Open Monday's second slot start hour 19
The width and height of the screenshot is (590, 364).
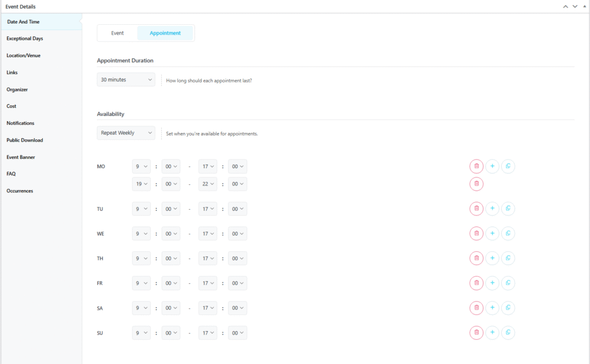pos(142,184)
